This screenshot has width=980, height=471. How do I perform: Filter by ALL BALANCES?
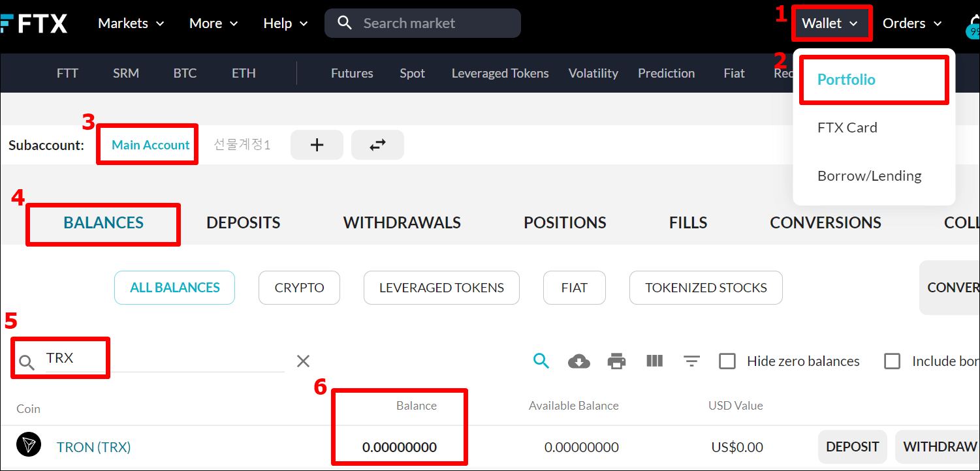pos(175,288)
